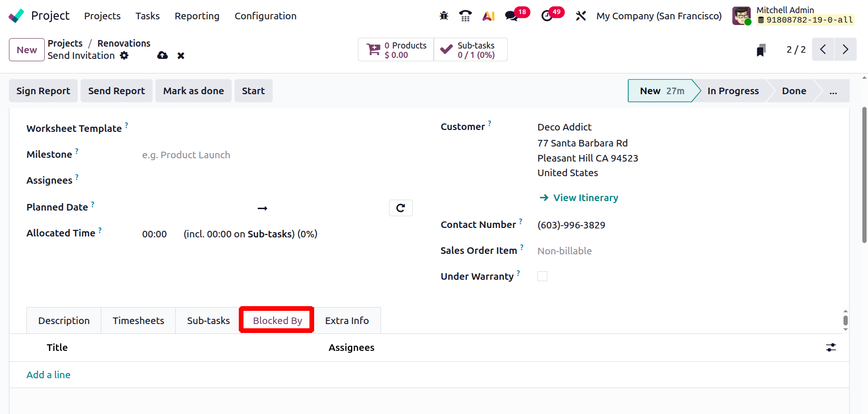
Task: Go to the next record arrow
Action: coord(845,49)
